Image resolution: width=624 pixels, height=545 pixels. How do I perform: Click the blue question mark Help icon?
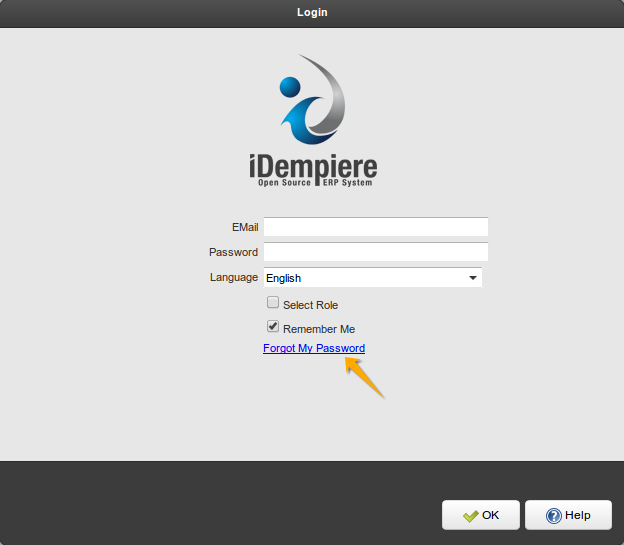[x=553, y=516]
